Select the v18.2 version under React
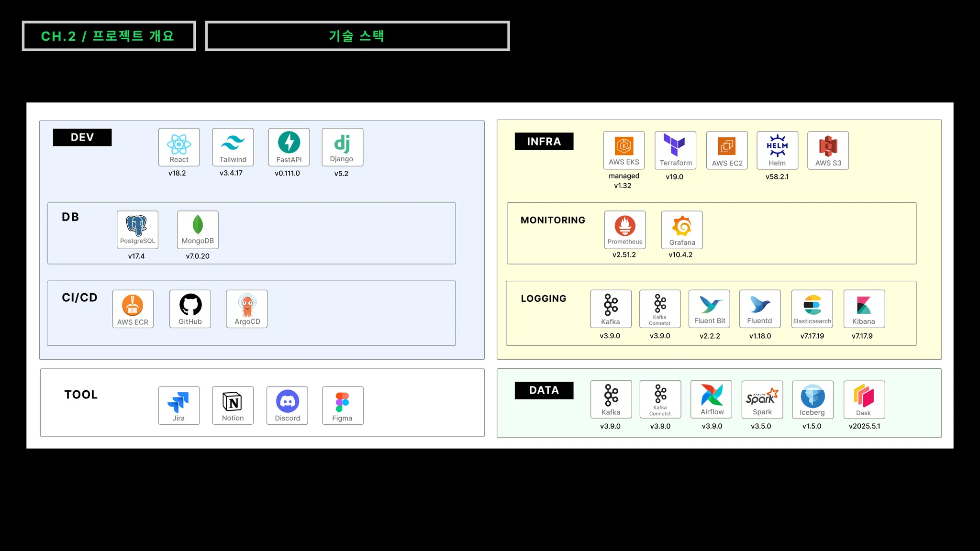The width and height of the screenshot is (980, 551). [177, 173]
